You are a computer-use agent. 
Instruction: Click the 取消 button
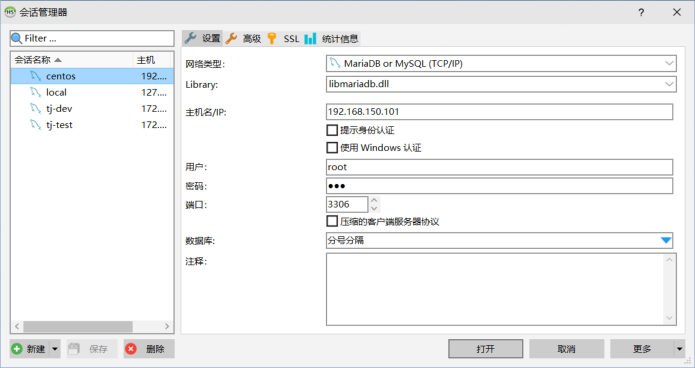click(566, 349)
